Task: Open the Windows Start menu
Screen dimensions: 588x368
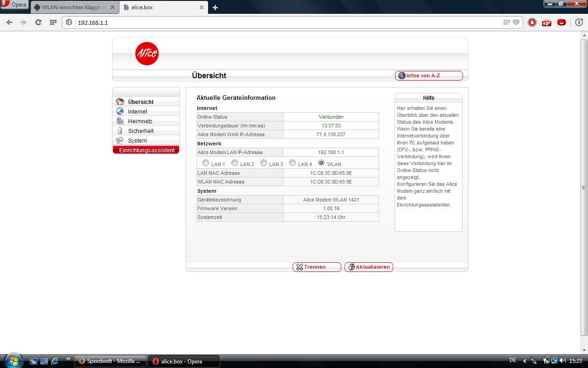Action: (13, 360)
